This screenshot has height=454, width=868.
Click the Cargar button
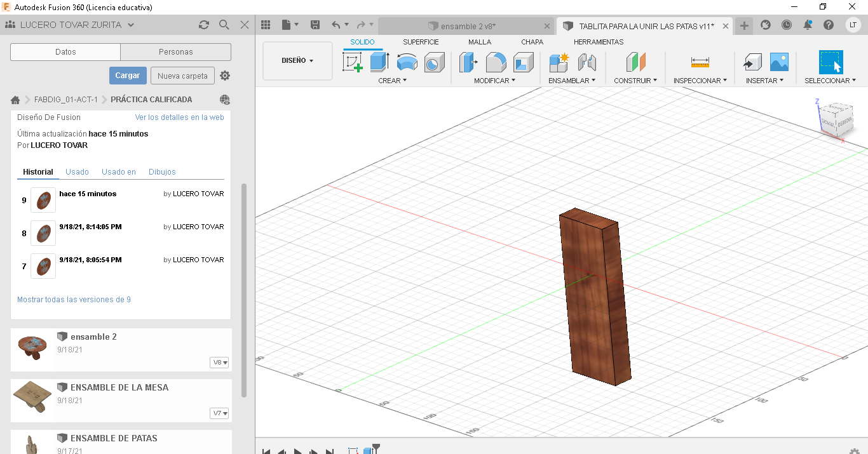tap(128, 76)
